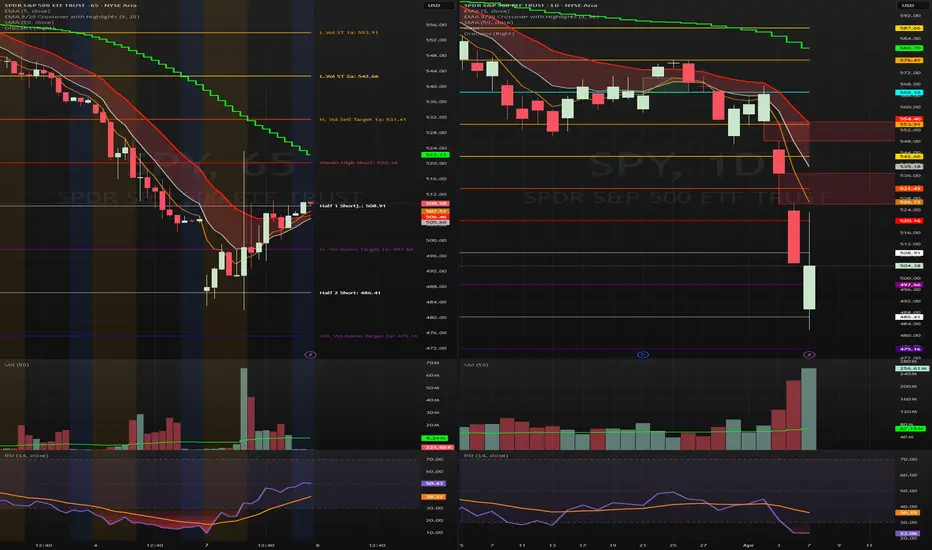Select SPDR S&P 500 ETF Trust 1D chart title
The image size is (932, 550).
click(x=531, y=5)
